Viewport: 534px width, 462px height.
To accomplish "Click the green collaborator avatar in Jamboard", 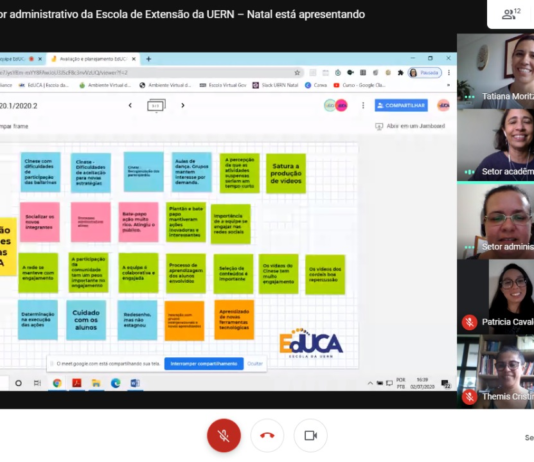I will click(329, 106).
